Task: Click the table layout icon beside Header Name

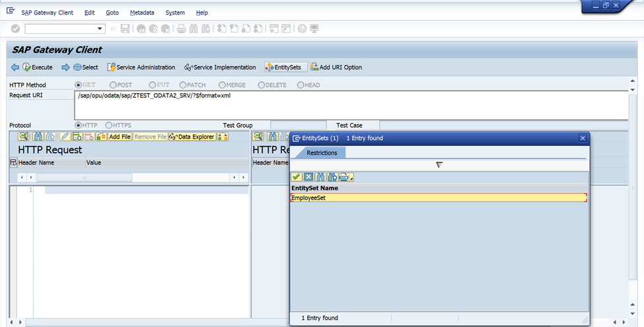Action: [x=13, y=163]
